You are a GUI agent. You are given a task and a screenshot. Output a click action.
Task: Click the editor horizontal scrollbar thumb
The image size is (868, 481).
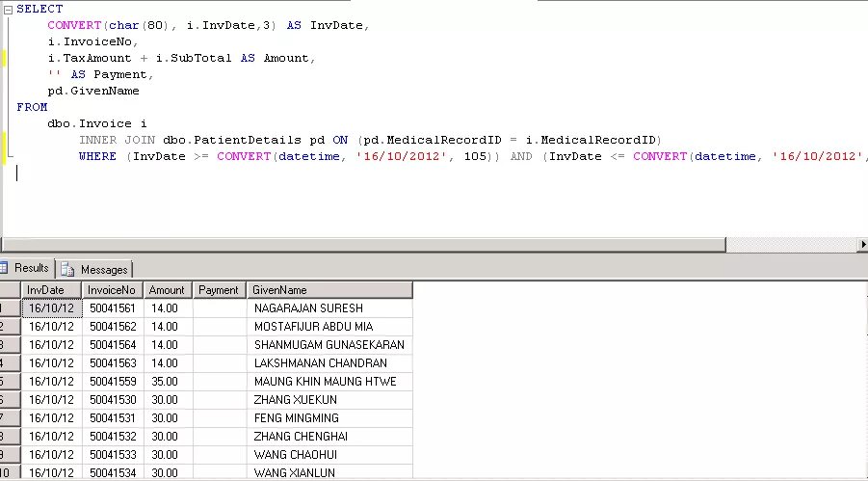point(362,245)
